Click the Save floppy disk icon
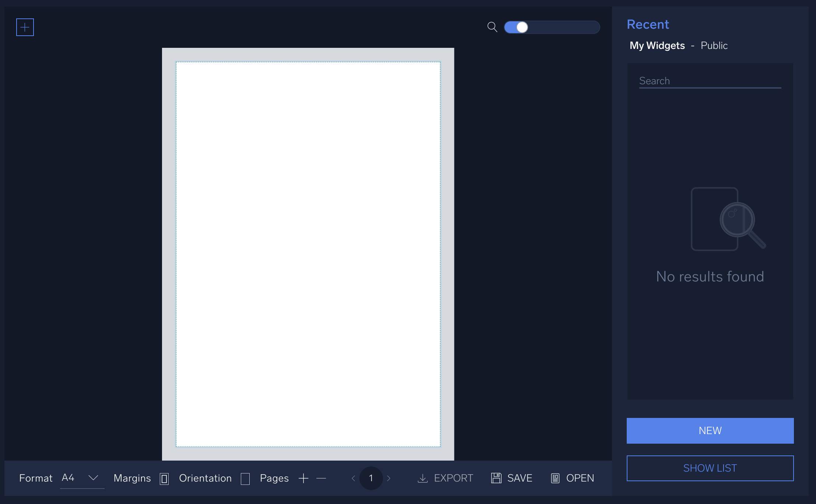816x504 pixels. (496, 478)
